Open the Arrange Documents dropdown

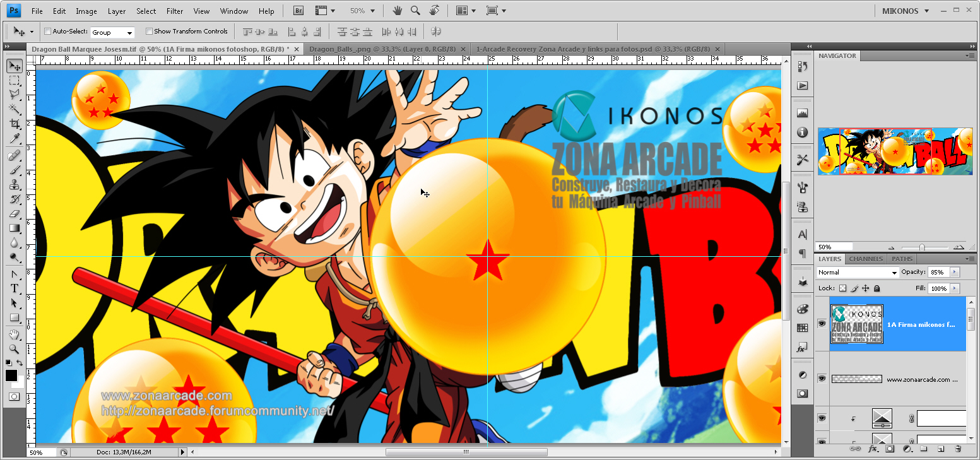[x=466, y=11]
